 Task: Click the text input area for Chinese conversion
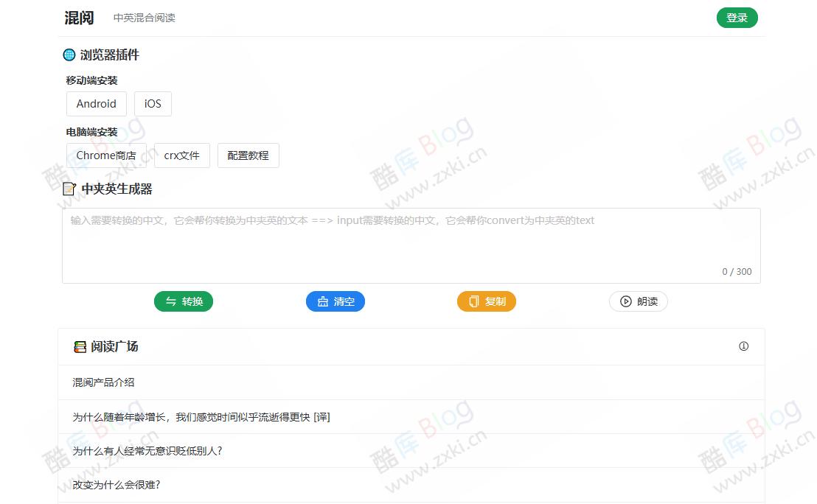(x=410, y=243)
